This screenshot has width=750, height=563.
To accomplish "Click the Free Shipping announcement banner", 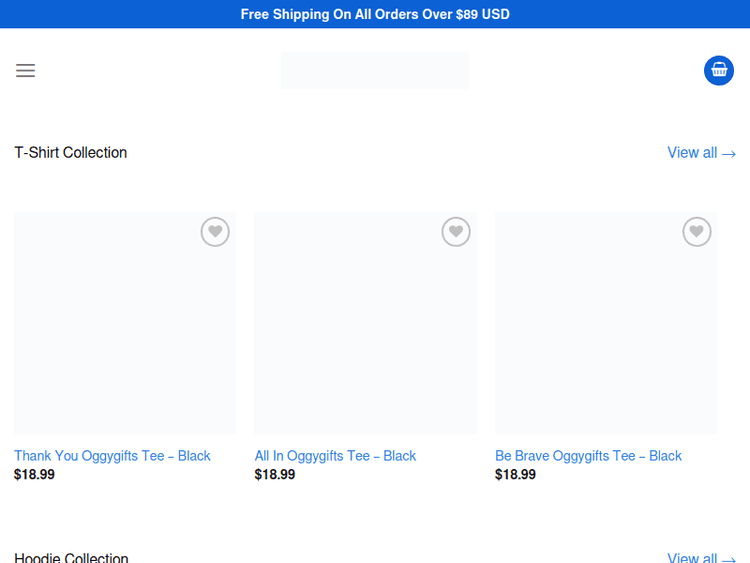I will 375,14.
